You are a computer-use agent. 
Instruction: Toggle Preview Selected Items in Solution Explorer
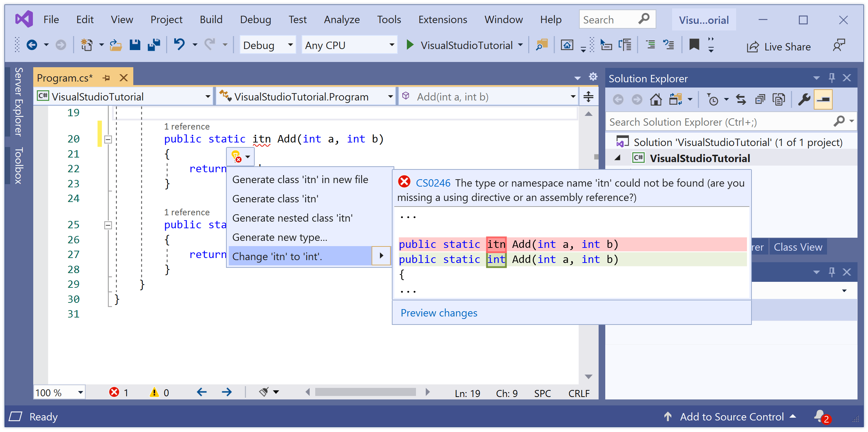[824, 99]
